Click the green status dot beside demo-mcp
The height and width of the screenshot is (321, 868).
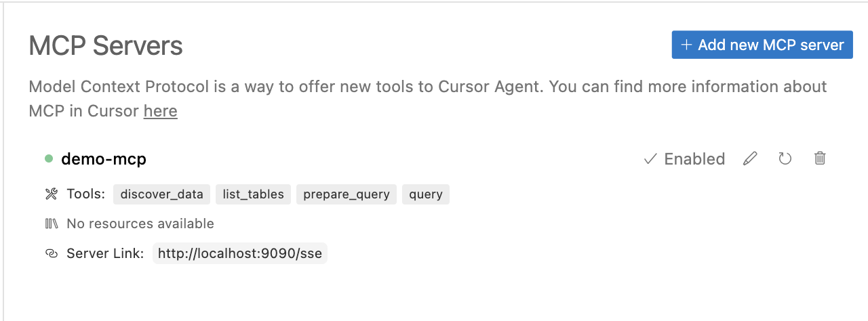(49, 158)
